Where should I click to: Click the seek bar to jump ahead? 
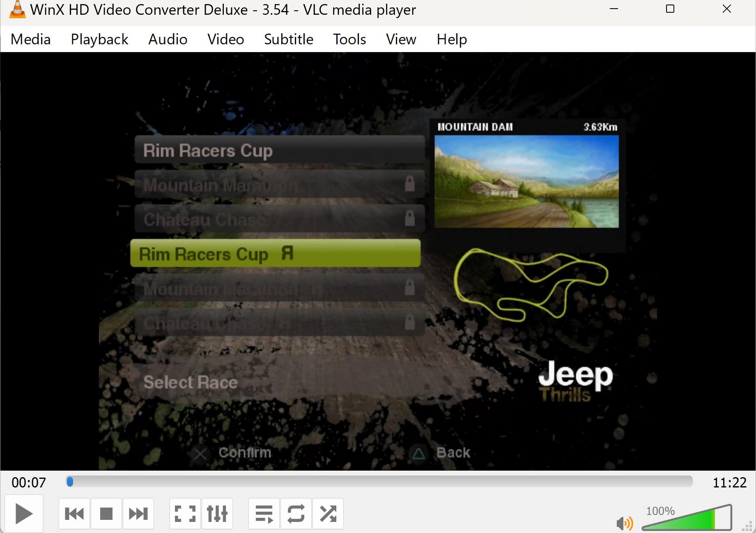pyautogui.click(x=379, y=481)
